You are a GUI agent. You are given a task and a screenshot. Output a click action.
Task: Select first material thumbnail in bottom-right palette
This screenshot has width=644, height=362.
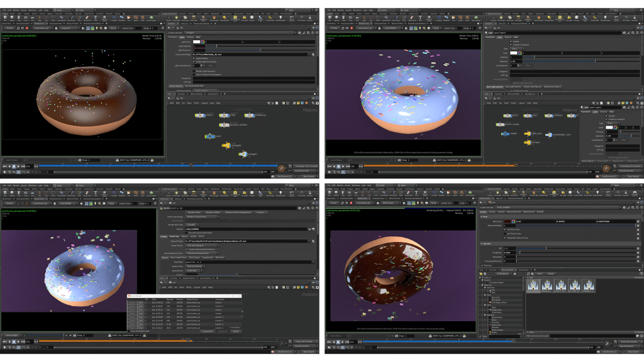click(533, 286)
